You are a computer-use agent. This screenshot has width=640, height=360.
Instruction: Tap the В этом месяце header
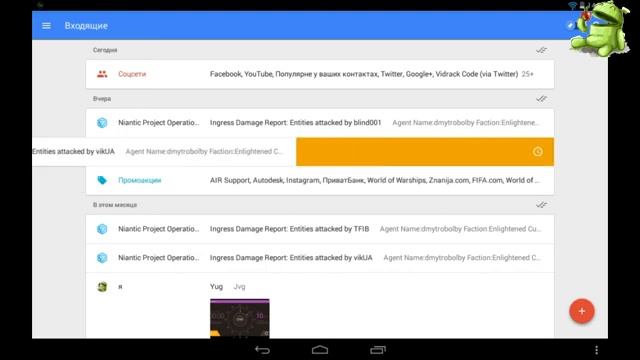click(x=115, y=204)
